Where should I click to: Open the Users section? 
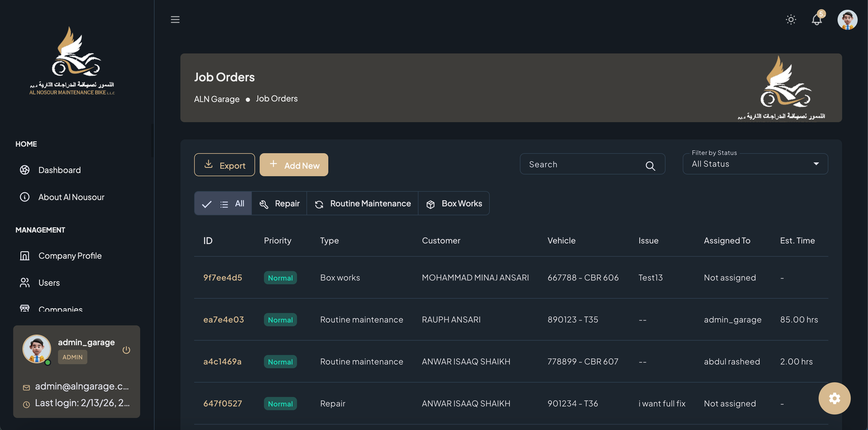[x=49, y=283]
